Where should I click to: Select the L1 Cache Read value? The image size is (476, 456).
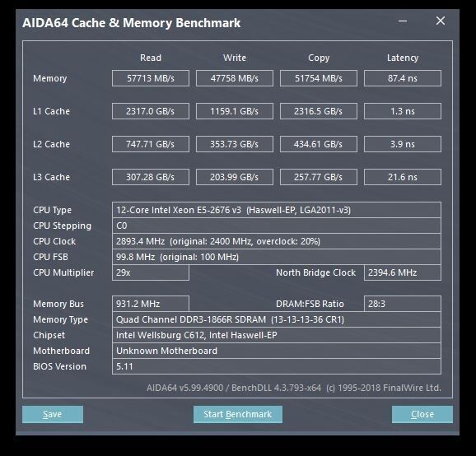(151, 111)
